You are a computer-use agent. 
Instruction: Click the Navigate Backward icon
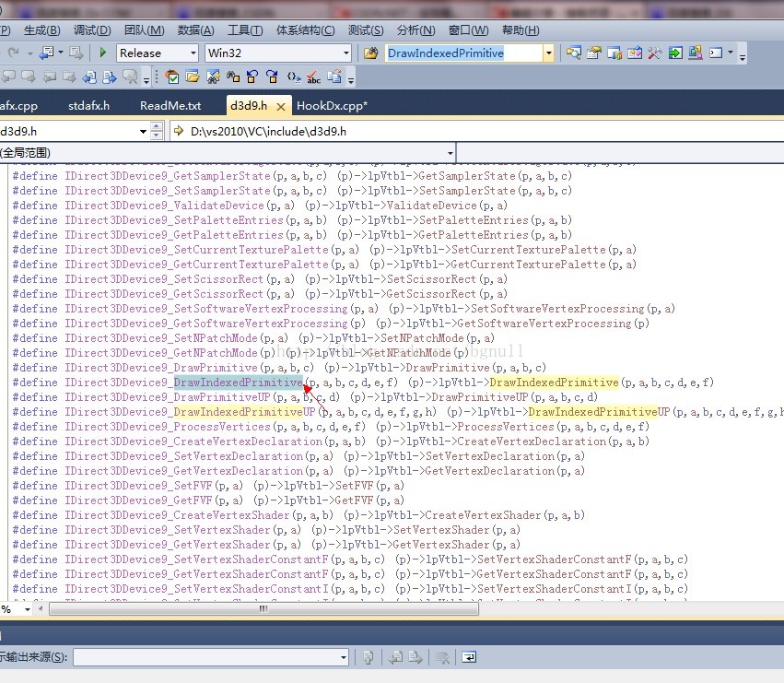(47, 53)
